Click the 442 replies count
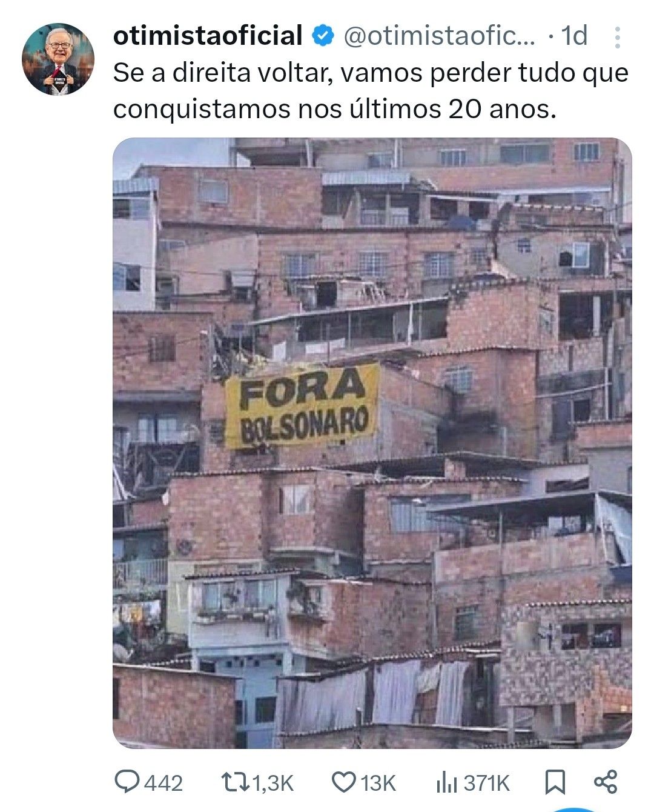This screenshot has height=812, width=654. click(x=163, y=783)
